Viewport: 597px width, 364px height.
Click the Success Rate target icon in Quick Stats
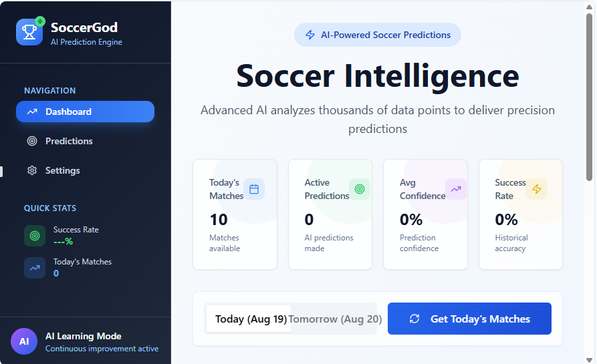pyautogui.click(x=35, y=236)
